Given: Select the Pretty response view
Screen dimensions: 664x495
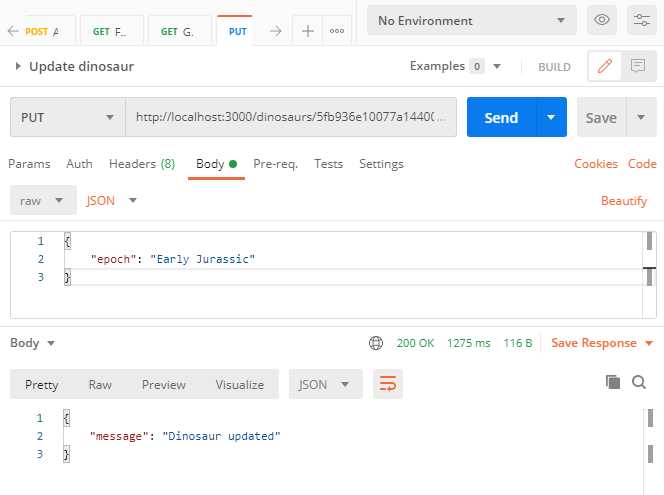Looking at the screenshot, I should 42,384.
